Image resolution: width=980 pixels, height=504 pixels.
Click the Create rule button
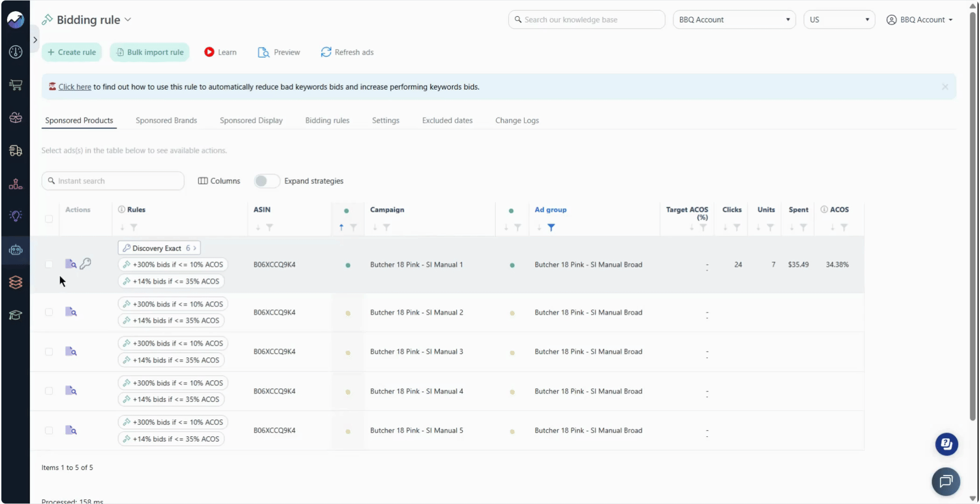[71, 52]
